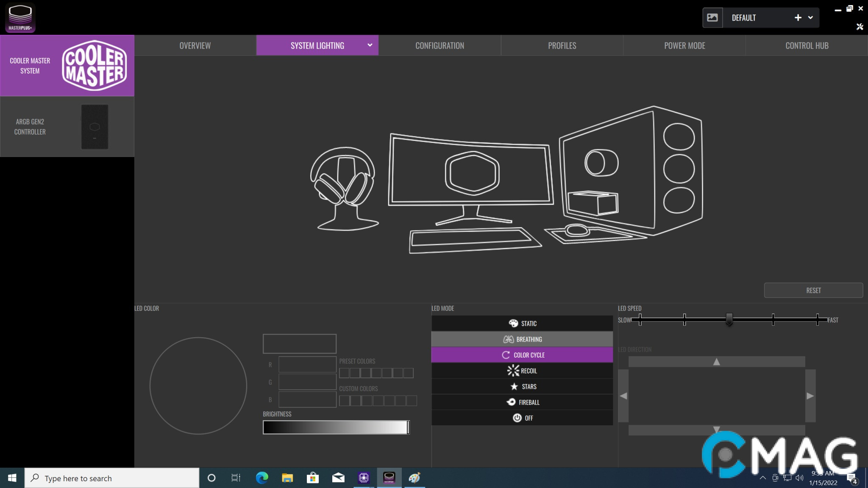The width and height of the screenshot is (868, 488).
Task: Open Microsoft Edge from the taskbar
Action: (x=262, y=478)
